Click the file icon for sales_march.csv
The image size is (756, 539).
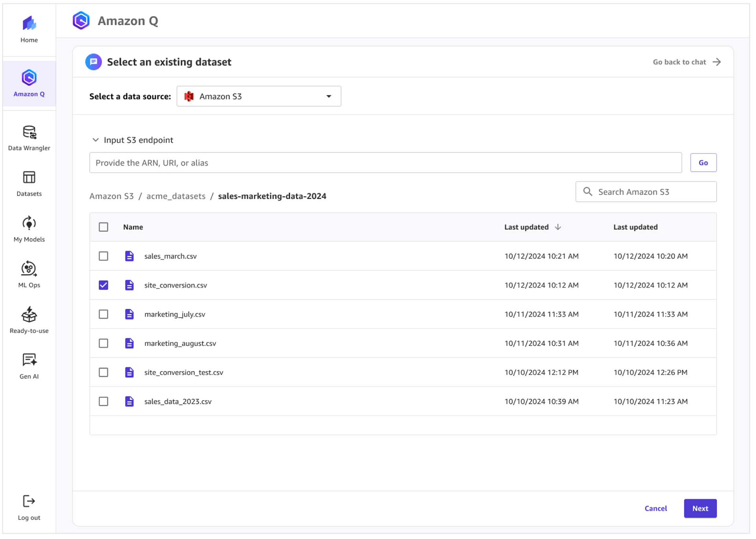pyautogui.click(x=129, y=256)
